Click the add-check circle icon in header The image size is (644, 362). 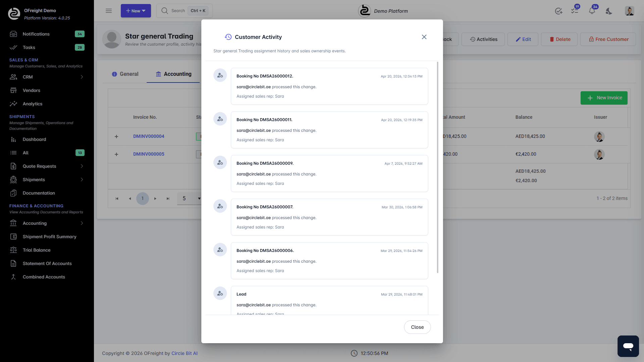(558, 11)
